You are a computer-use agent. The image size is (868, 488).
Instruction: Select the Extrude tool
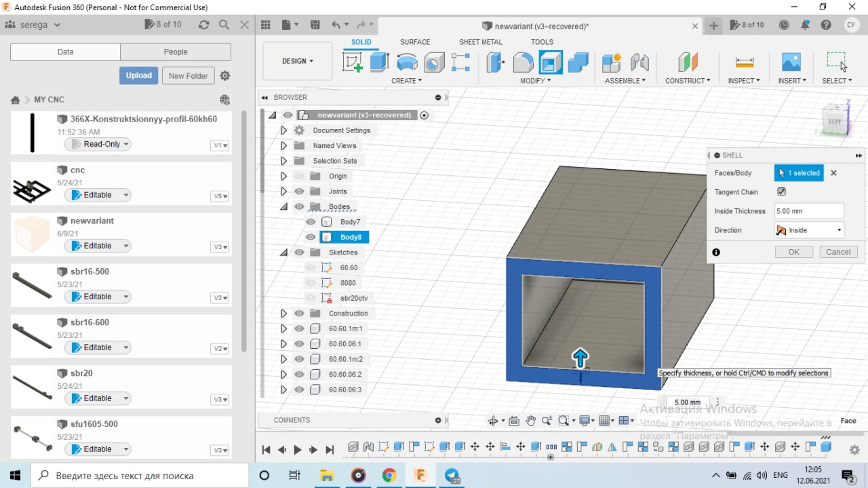point(379,62)
